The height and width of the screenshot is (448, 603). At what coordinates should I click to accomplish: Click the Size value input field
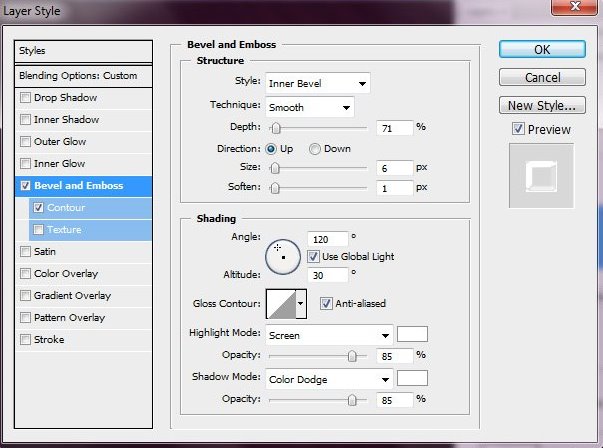pos(395,168)
